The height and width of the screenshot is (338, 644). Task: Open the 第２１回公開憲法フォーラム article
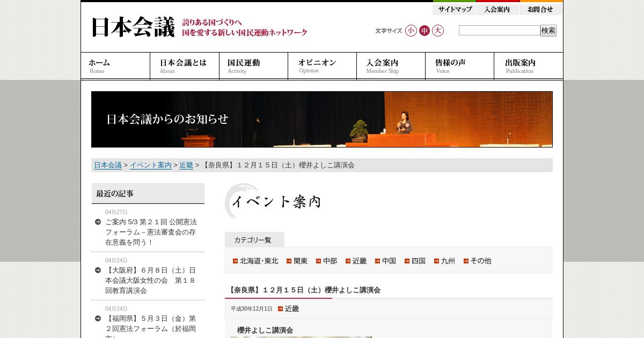151,232
